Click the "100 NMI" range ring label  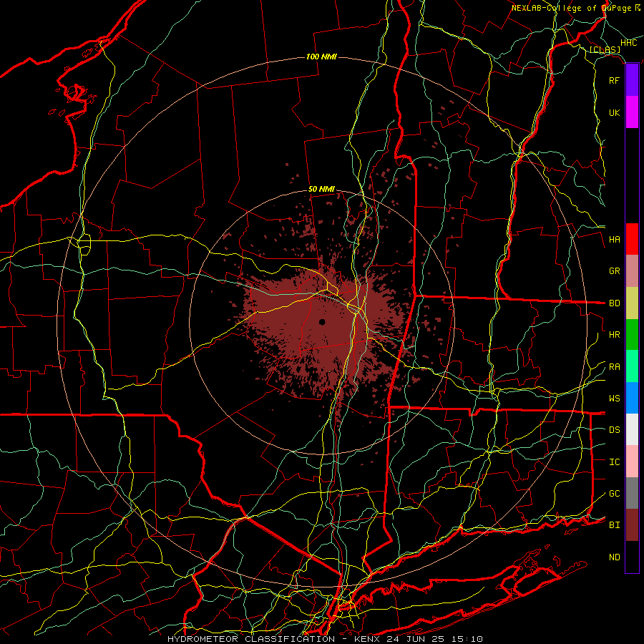[321, 57]
